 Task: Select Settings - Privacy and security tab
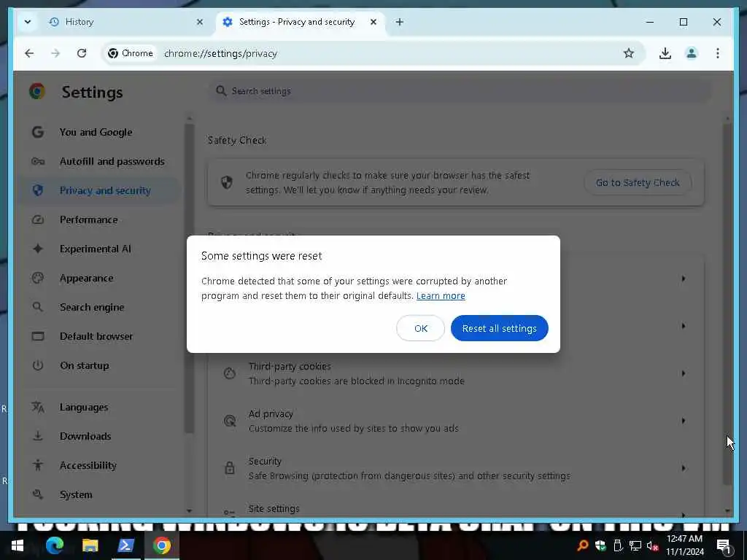pos(300,22)
